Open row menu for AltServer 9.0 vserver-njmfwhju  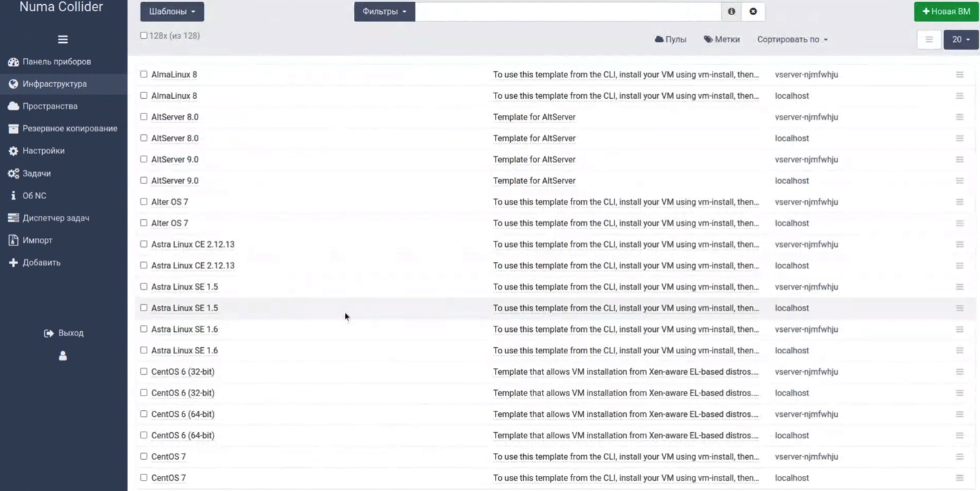959,160
